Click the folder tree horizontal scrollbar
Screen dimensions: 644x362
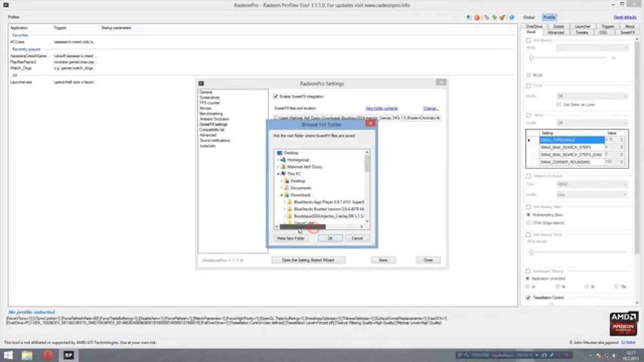(320, 227)
